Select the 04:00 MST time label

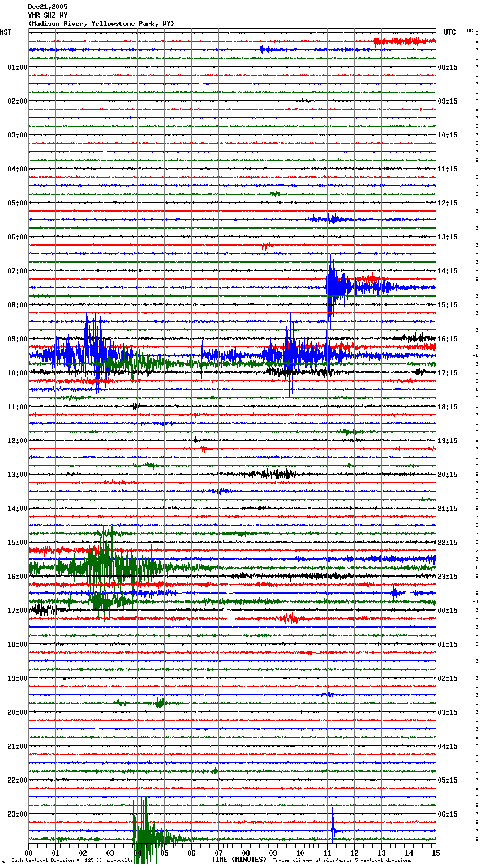(17, 169)
